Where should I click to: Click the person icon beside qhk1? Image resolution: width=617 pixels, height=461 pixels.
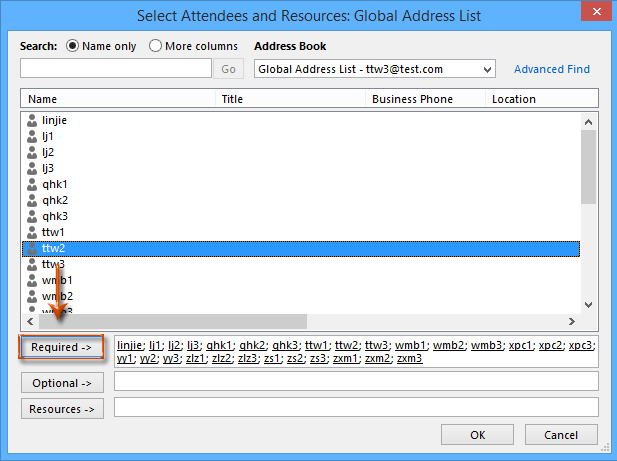[x=32, y=184]
